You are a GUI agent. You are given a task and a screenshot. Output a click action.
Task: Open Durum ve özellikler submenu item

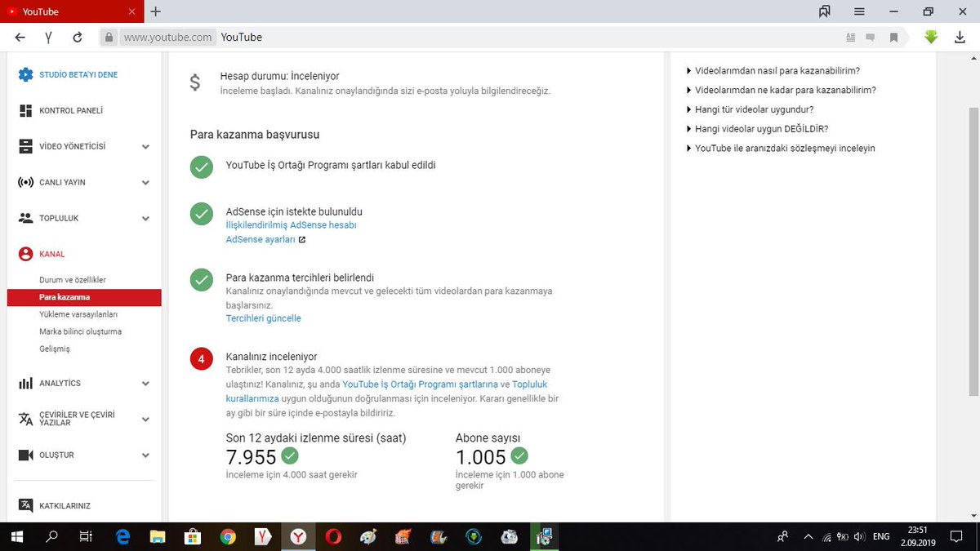[x=73, y=280]
